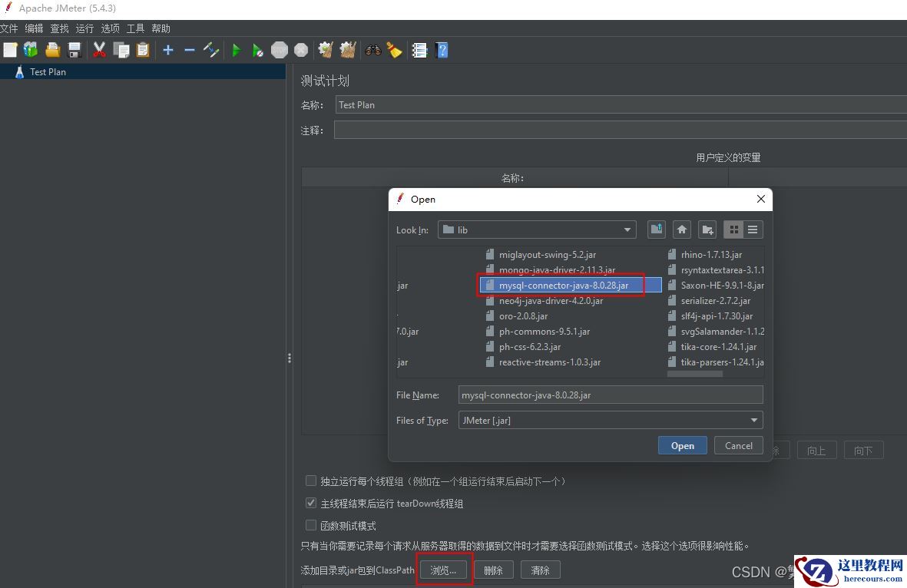
Task: Click the 名称 Test Plan name field
Action: tap(621, 104)
